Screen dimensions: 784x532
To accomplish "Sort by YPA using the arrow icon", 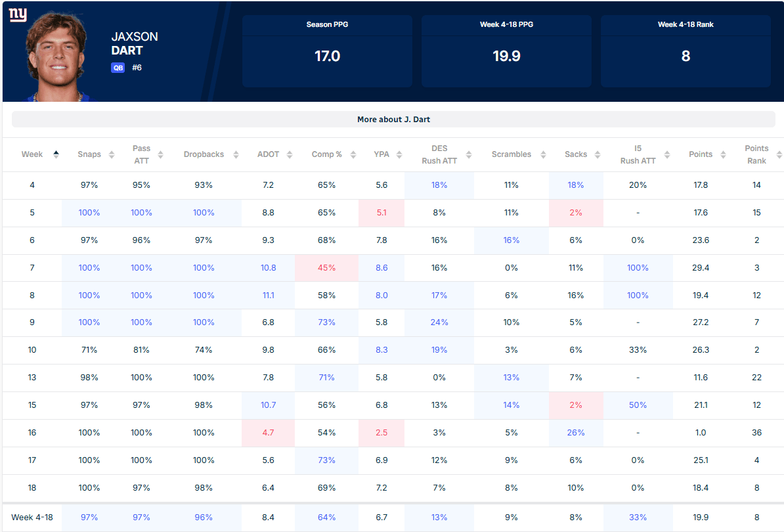I will (x=399, y=154).
